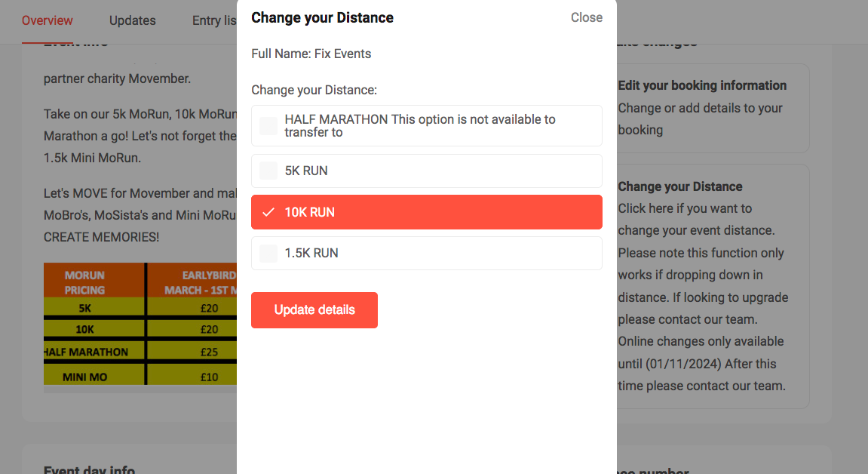Click the Full Name: Fix Events text
Image resolution: width=868 pixels, height=474 pixels.
[x=311, y=54]
